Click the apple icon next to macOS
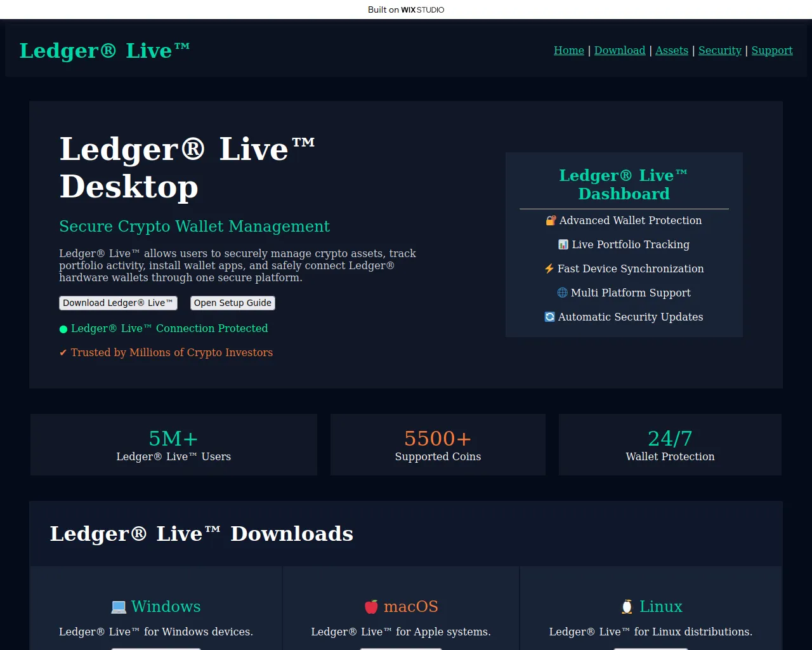 tap(371, 607)
